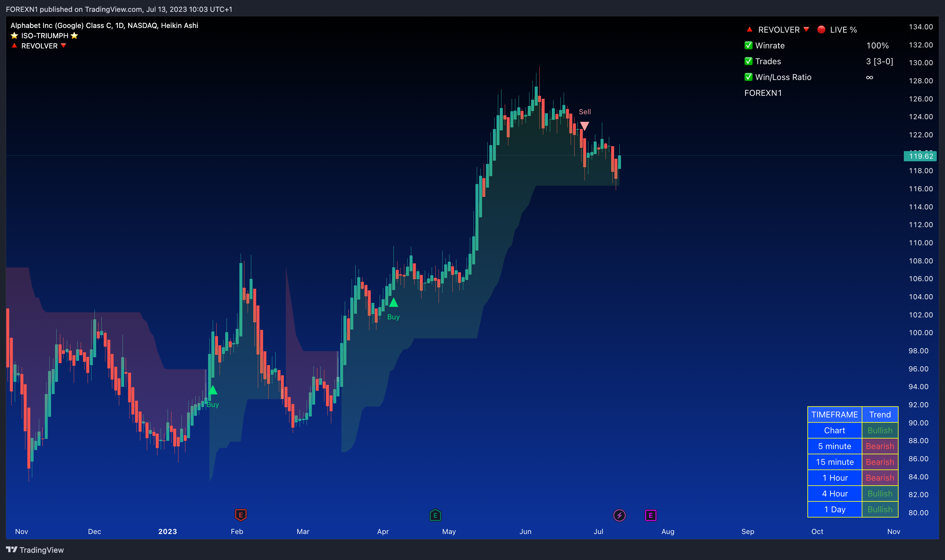Image resolution: width=945 pixels, height=560 pixels.
Task: Click the green earnings E marker near May
Action: 435,515
